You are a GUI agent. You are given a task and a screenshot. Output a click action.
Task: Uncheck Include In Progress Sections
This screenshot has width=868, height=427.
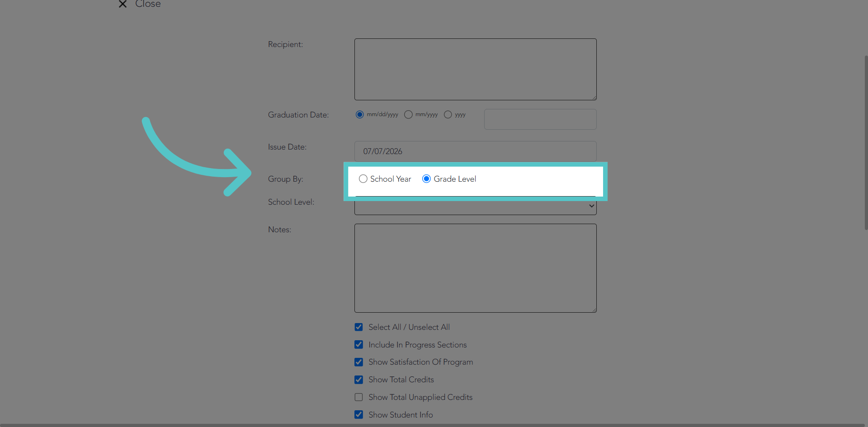(x=359, y=345)
